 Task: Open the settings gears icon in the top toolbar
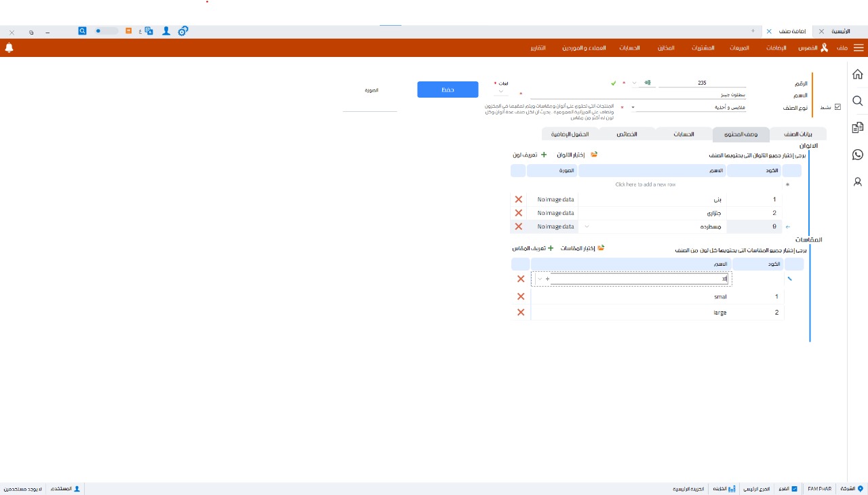(x=183, y=31)
